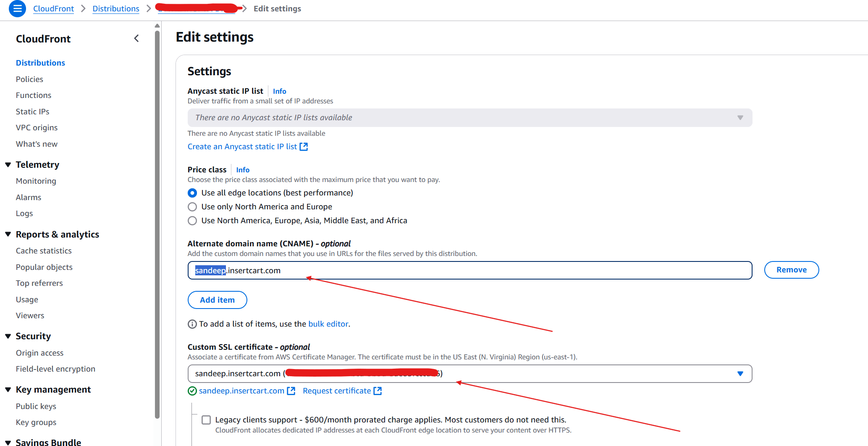Collapse the Telemetry section in sidebar
This screenshot has height=446, width=868.
(x=8, y=165)
